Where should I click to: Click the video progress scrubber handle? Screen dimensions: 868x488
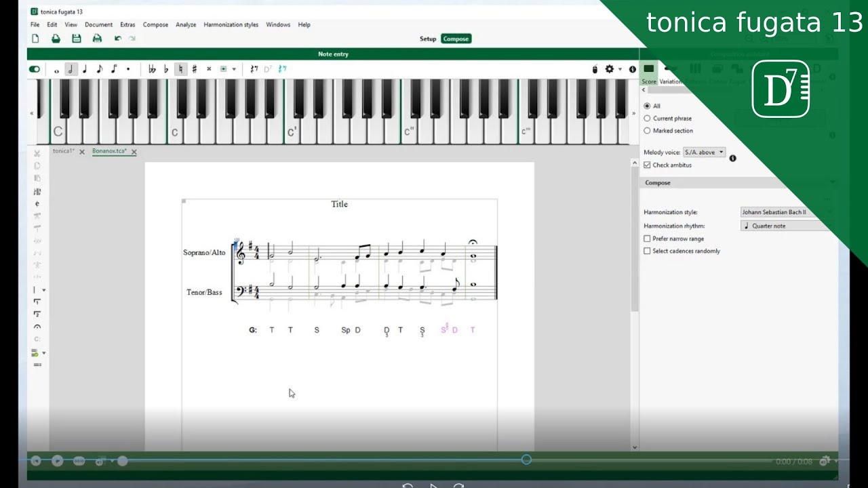526,460
